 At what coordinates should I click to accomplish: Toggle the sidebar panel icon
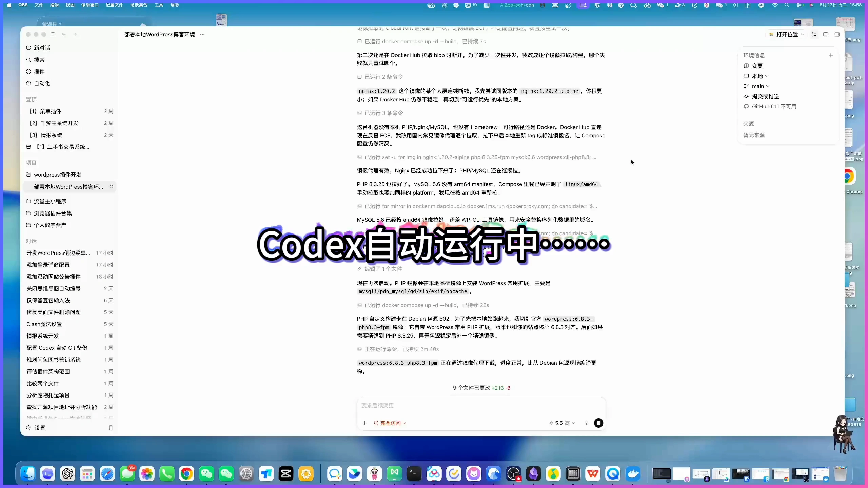pos(53,34)
